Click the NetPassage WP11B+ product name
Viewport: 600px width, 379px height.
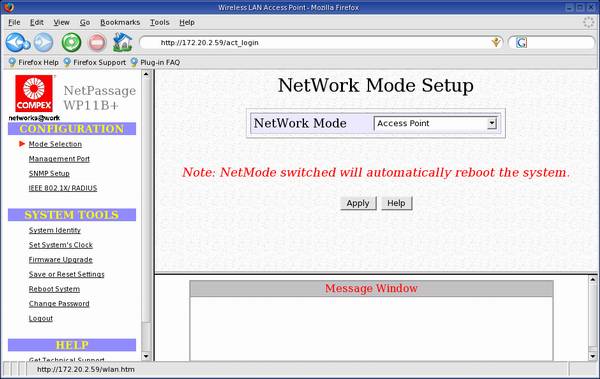(99, 98)
